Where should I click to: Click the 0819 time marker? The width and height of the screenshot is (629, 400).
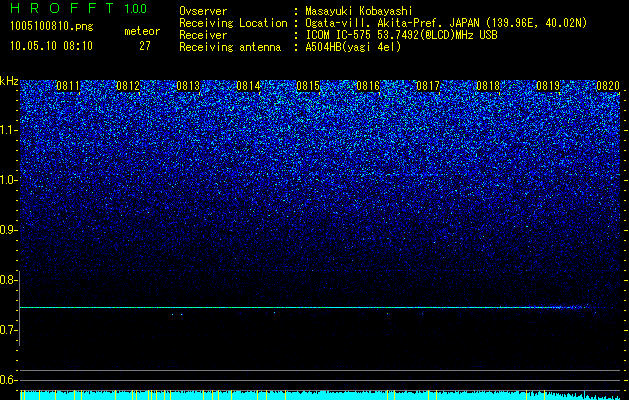pyautogui.click(x=548, y=86)
